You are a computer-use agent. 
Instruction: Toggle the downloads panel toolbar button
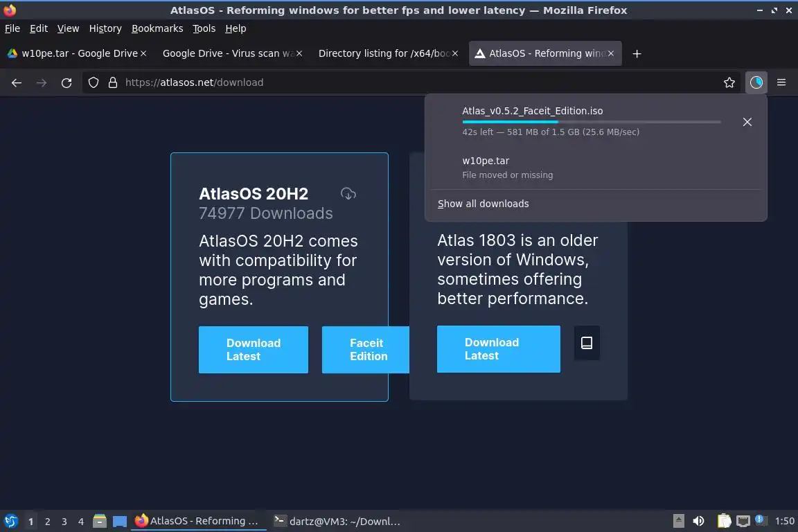coord(756,82)
